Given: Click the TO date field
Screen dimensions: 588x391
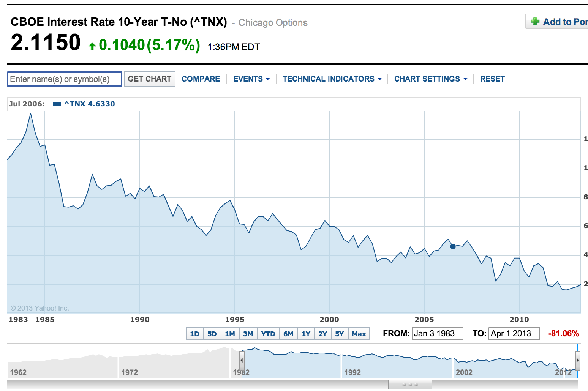Looking at the screenshot, I should (x=514, y=334).
